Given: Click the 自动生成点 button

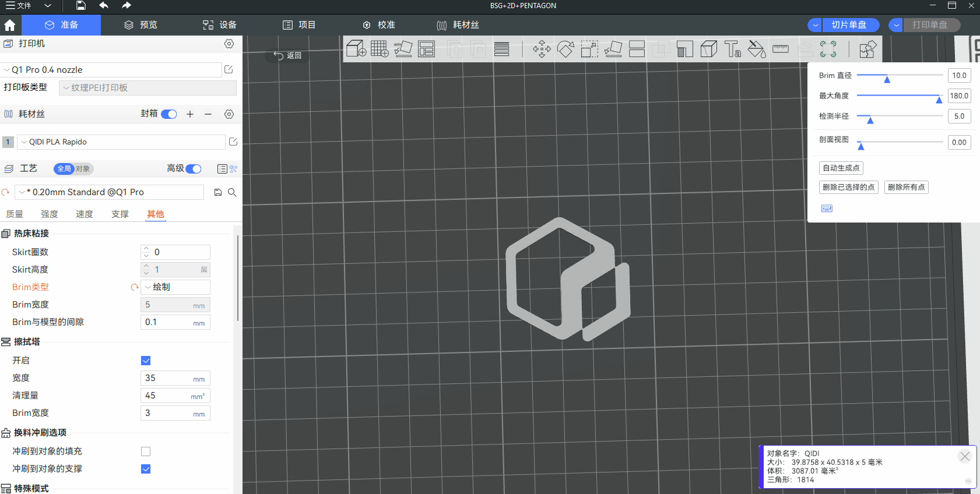Looking at the screenshot, I should click(x=841, y=168).
